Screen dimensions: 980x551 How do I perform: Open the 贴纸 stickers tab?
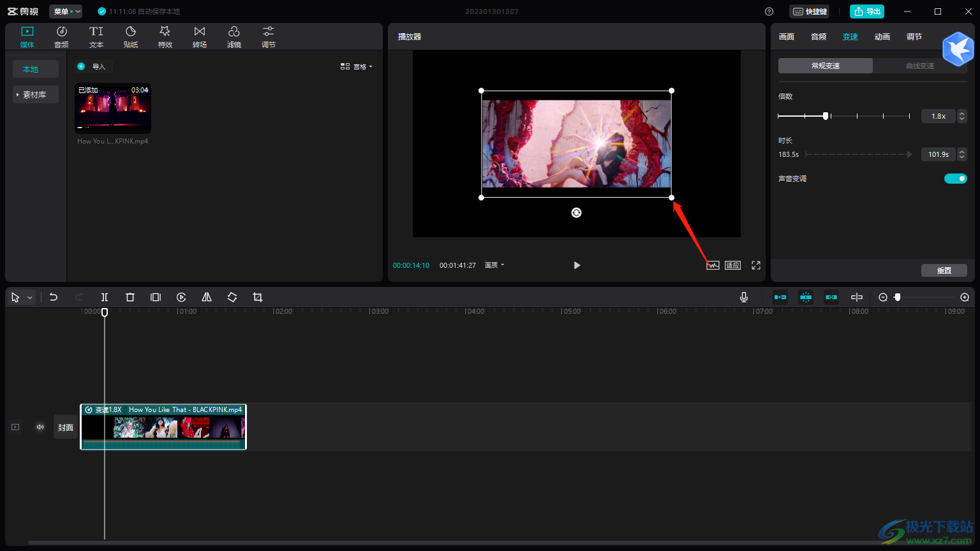(x=131, y=37)
